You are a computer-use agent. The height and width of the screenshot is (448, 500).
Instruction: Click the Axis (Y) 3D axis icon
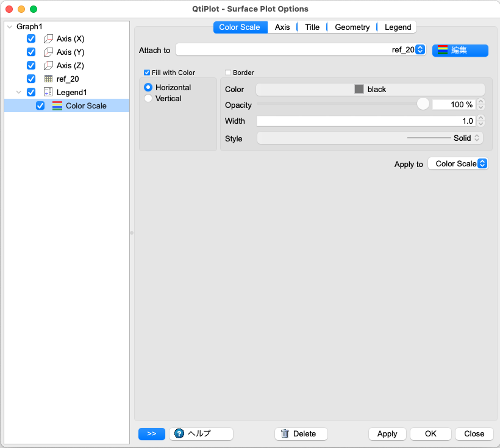48,52
